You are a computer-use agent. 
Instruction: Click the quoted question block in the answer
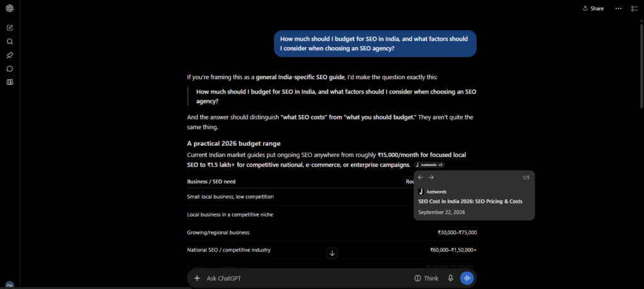tap(332, 97)
